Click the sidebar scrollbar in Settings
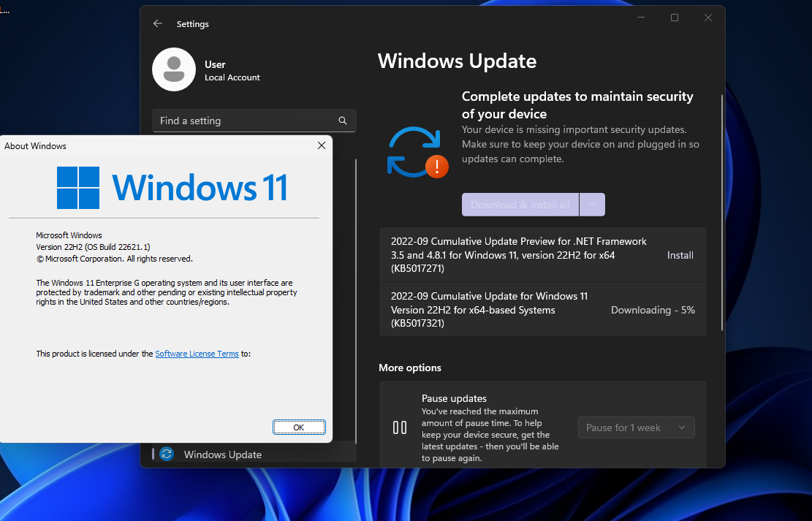The width and height of the screenshot is (812, 521). coord(356,300)
